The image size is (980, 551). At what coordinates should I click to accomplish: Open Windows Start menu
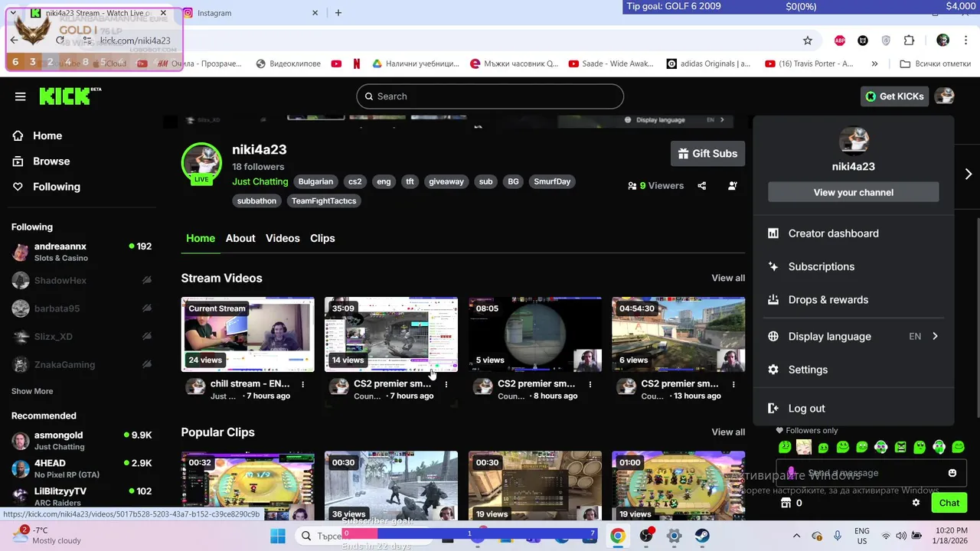coord(278,536)
